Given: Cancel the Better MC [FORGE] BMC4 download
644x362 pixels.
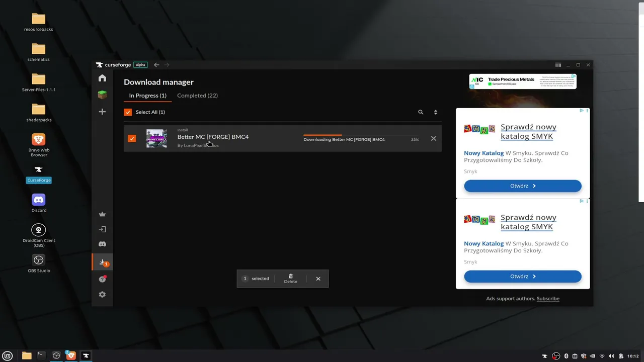Looking at the screenshot, I should click(x=434, y=138).
